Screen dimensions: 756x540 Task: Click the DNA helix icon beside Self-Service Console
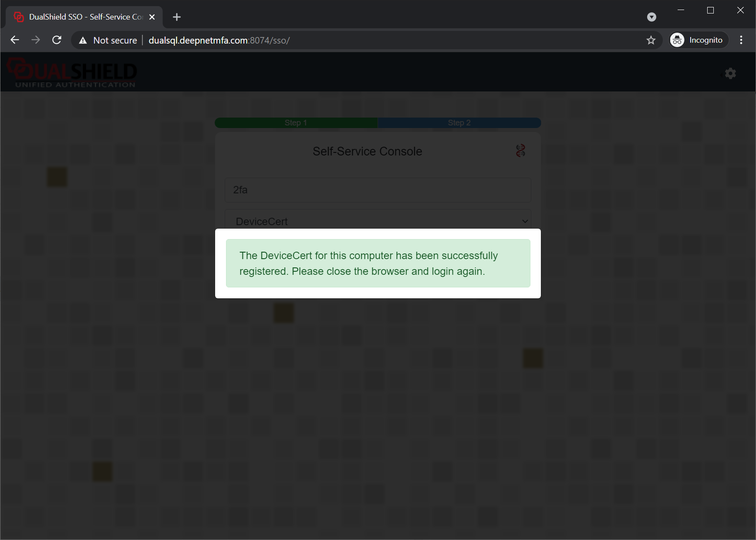520,151
